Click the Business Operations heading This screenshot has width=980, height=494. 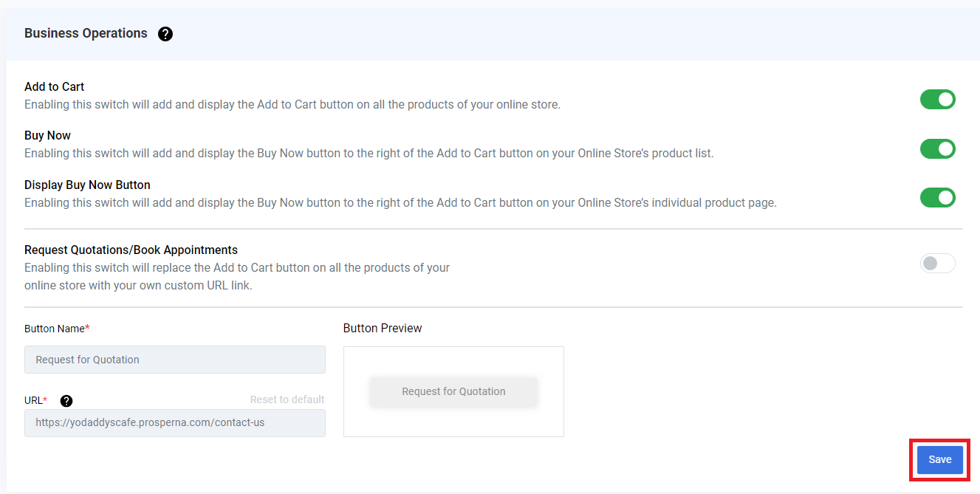[x=86, y=33]
